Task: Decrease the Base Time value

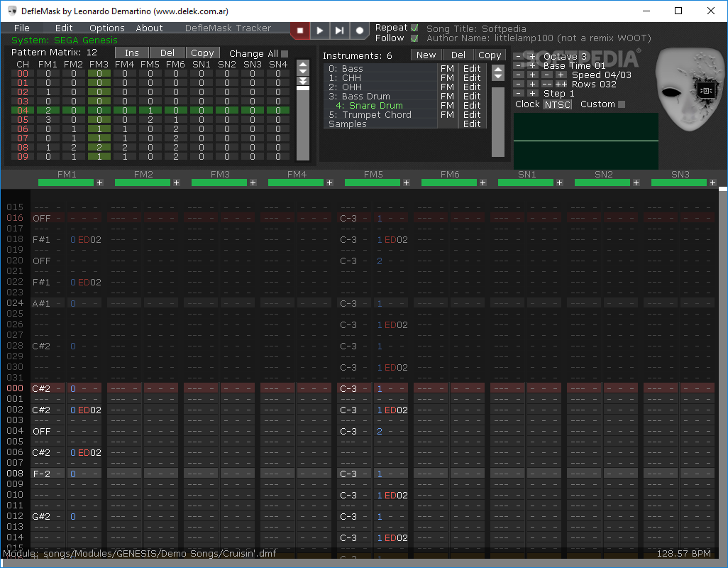Action: (519, 66)
